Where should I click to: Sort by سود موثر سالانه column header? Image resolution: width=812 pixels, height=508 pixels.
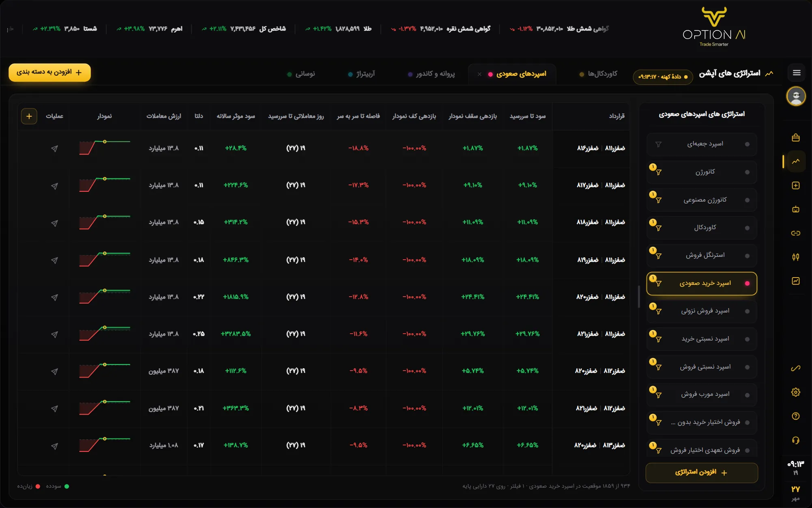click(236, 116)
